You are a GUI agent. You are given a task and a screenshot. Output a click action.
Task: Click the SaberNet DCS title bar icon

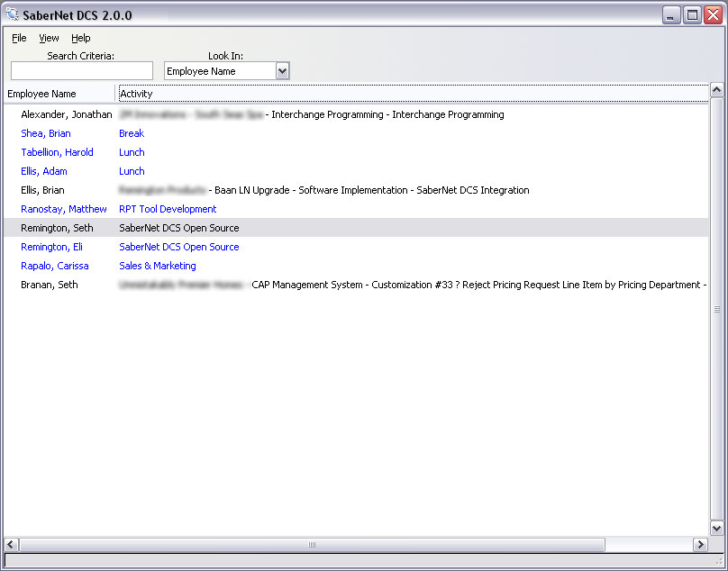(x=13, y=14)
